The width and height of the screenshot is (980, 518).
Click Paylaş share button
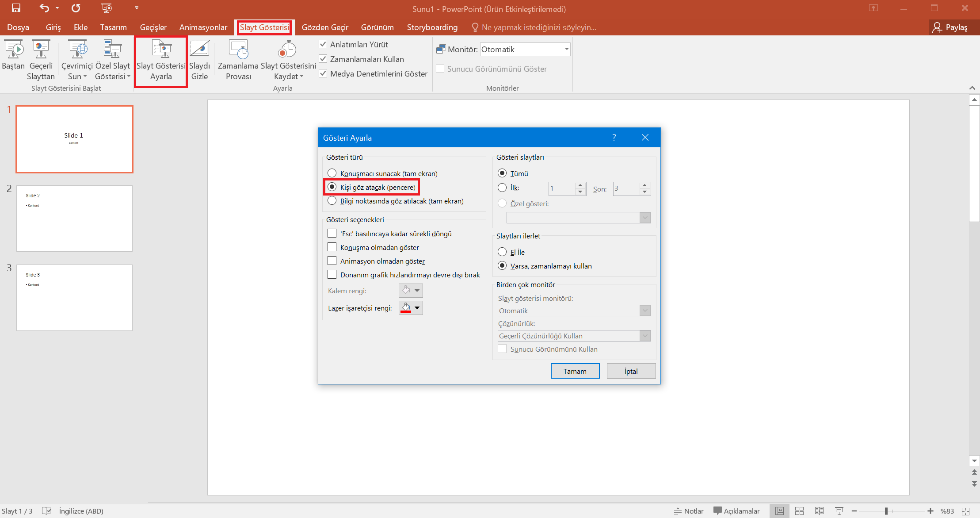tap(950, 27)
